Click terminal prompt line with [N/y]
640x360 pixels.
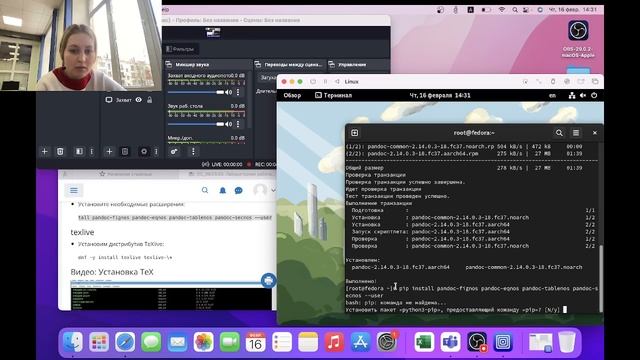[456, 310]
